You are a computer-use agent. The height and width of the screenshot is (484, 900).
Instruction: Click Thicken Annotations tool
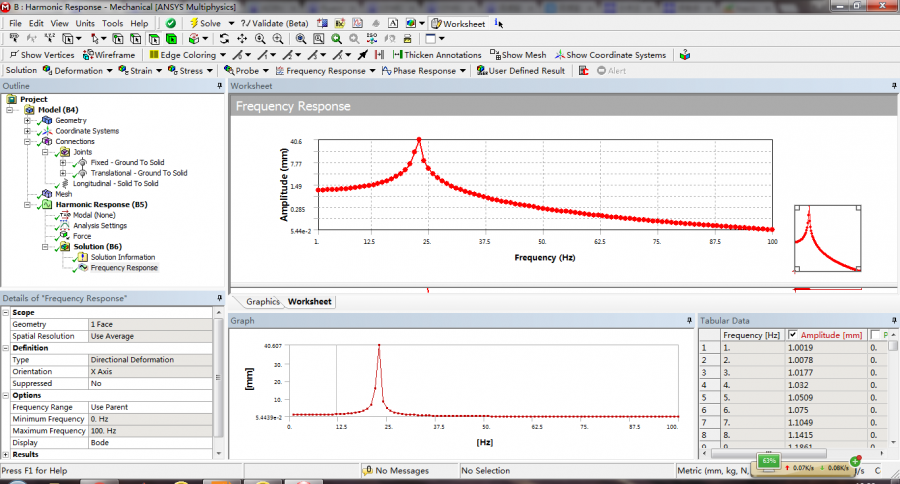pos(436,55)
